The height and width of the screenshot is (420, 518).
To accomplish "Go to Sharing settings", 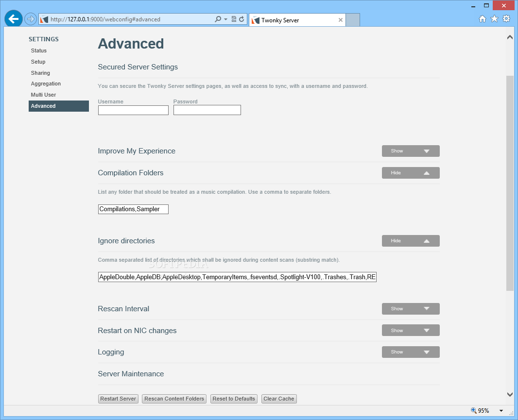I will [40, 73].
